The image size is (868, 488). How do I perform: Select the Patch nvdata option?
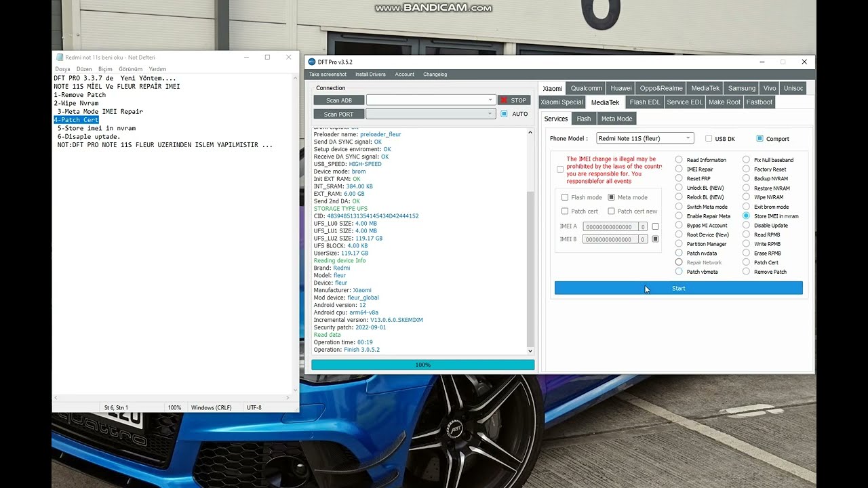679,253
